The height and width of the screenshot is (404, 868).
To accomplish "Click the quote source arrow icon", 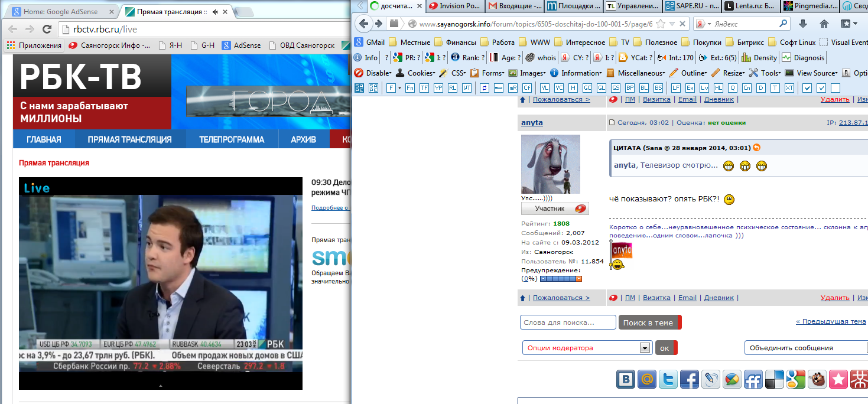I will (x=756, y=148).
